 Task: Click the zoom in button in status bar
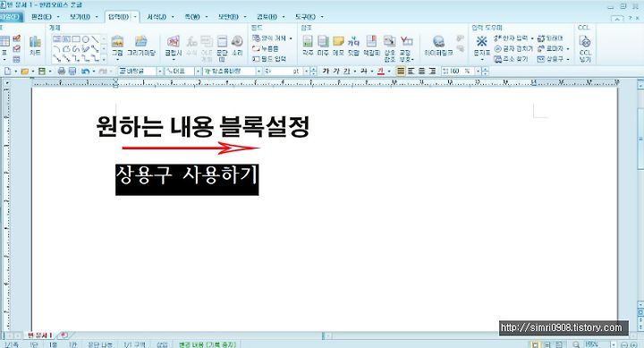(634, 344)
